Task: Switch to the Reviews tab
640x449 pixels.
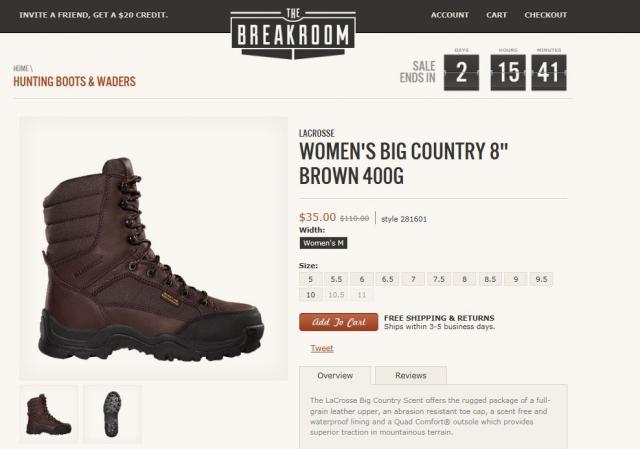Action: click(411, 376)
